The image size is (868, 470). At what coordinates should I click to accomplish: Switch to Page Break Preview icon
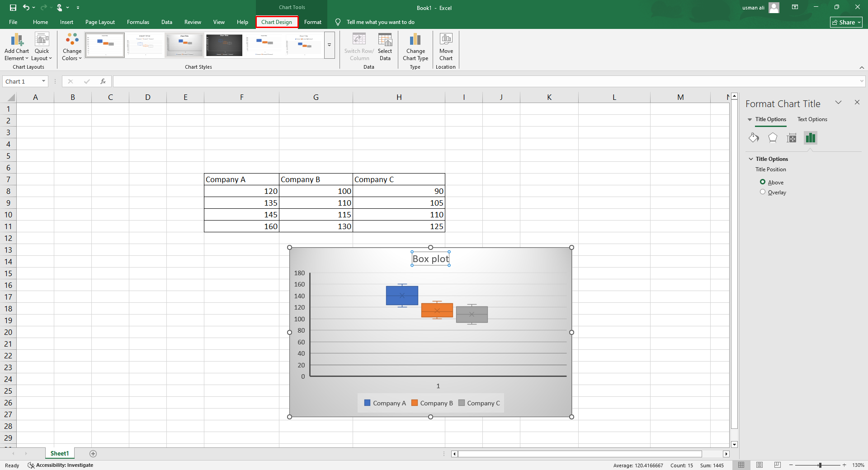(x=778, y=465)
